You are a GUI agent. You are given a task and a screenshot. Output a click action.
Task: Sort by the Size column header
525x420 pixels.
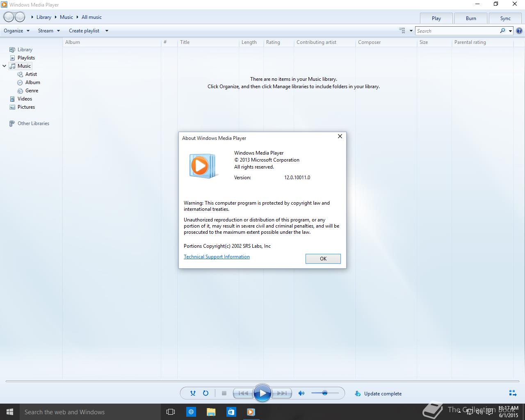pos(434,42)
